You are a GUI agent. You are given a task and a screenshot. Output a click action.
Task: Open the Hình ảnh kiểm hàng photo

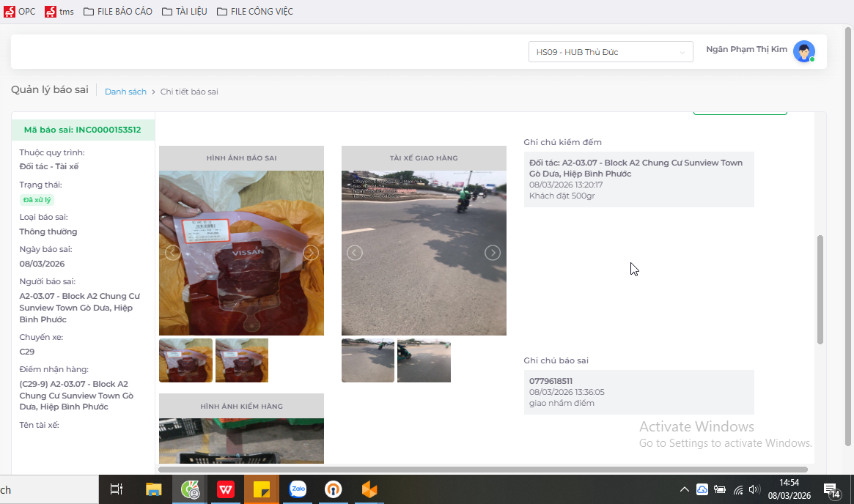pos(241,441)
